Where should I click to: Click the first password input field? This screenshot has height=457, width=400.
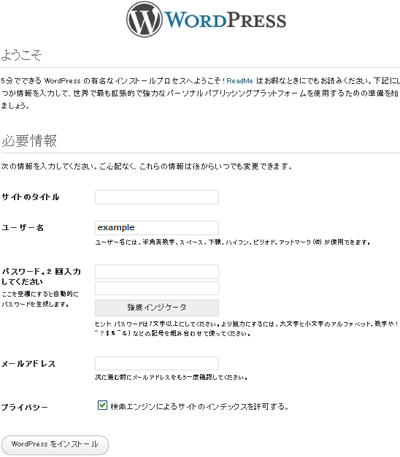pyautogui.click(x=157, y=272)
